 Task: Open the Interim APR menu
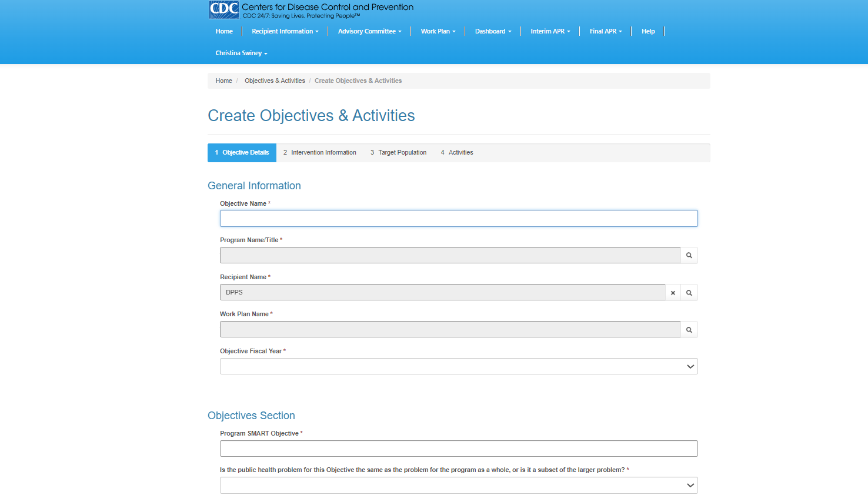click(550, 32)
